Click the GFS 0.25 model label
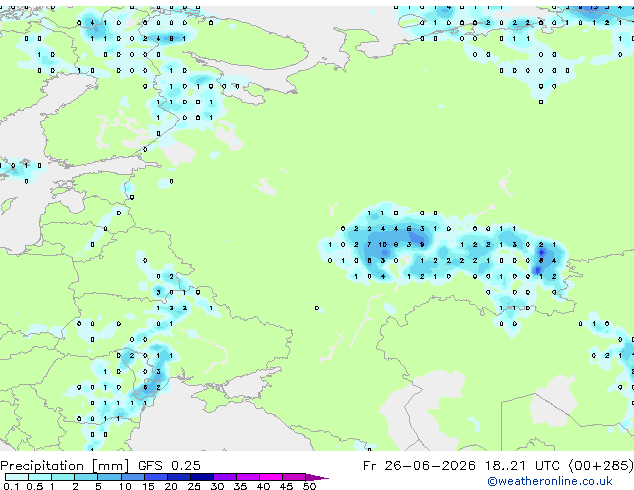 [169, 466]
